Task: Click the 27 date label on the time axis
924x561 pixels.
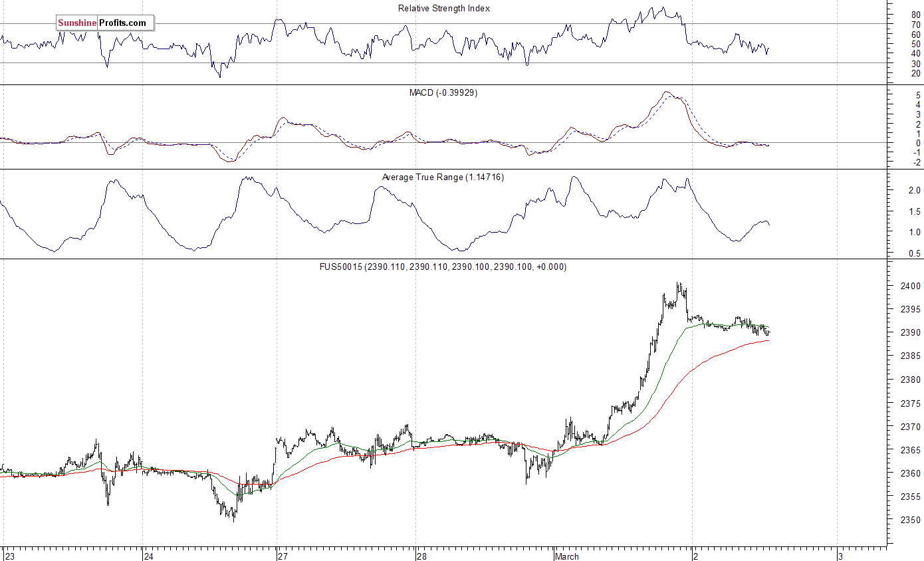Action: [284, 556]
